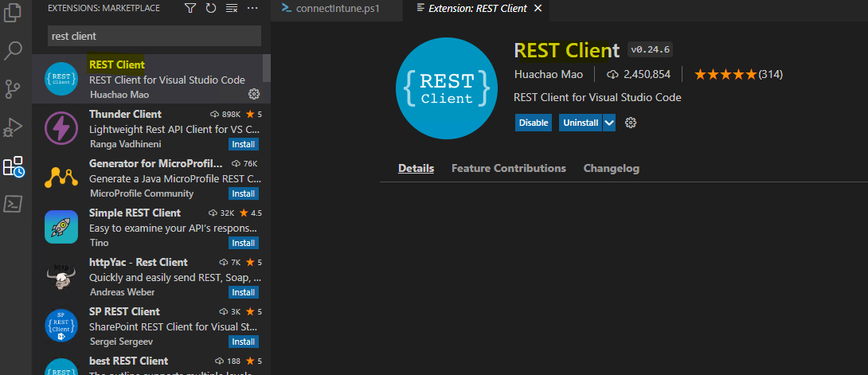Open Views and More Actions ellipsis

[x=252, y=8]
